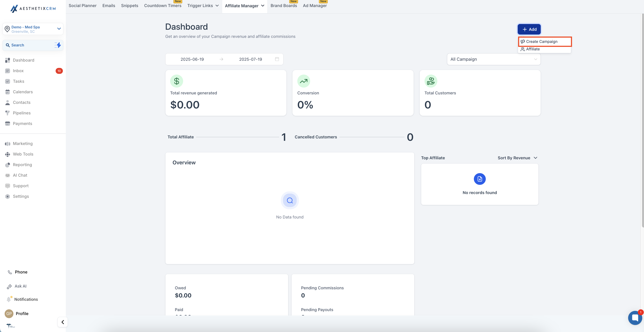
Task: Click start date 2025-06-19 field
Action: [x=192, y=59]
